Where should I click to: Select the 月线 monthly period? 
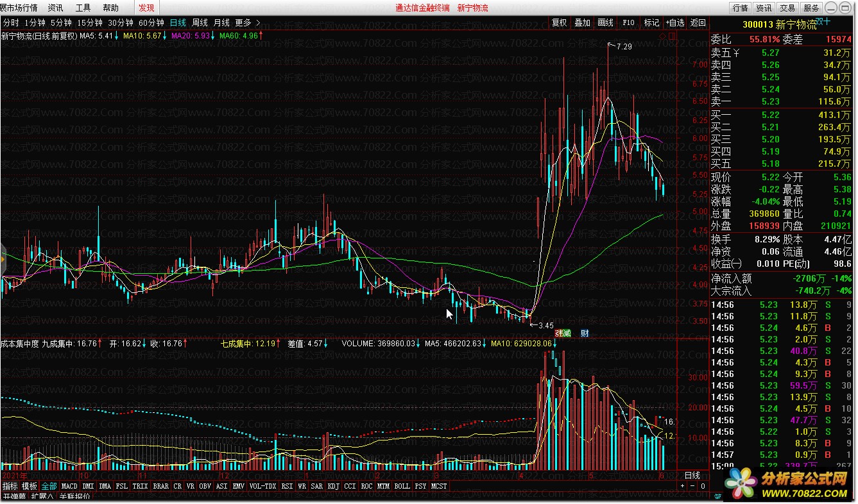pyautogui.click(x=222, y=22)
